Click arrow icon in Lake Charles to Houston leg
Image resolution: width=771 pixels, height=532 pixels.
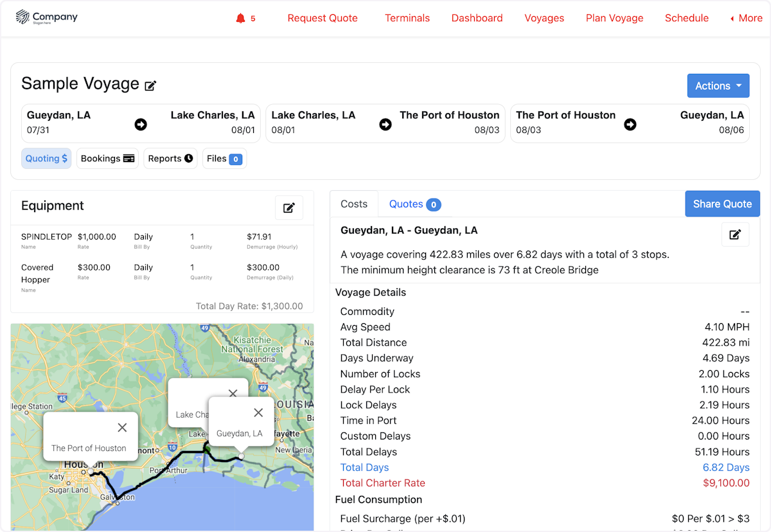385,125
